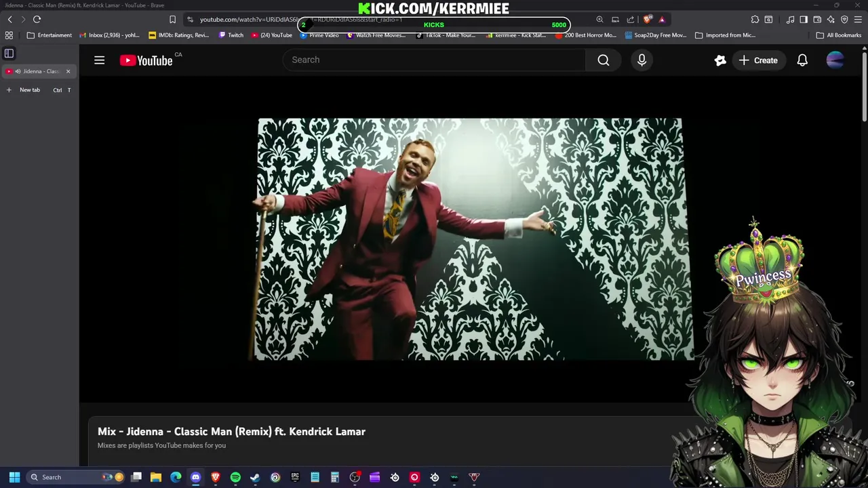The image size is (868, 488).
Task: Open IMDb: Ratings bookmark
Action: click(x=179, y=35)
